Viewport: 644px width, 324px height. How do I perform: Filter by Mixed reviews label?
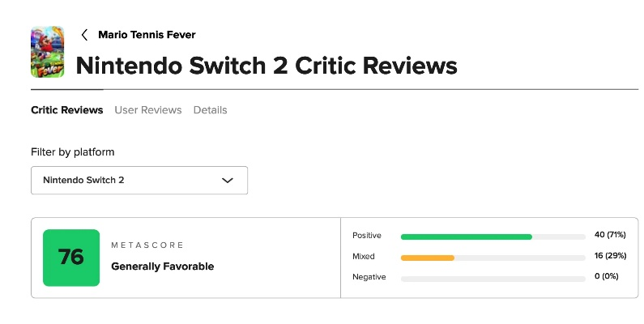[363, 257]
